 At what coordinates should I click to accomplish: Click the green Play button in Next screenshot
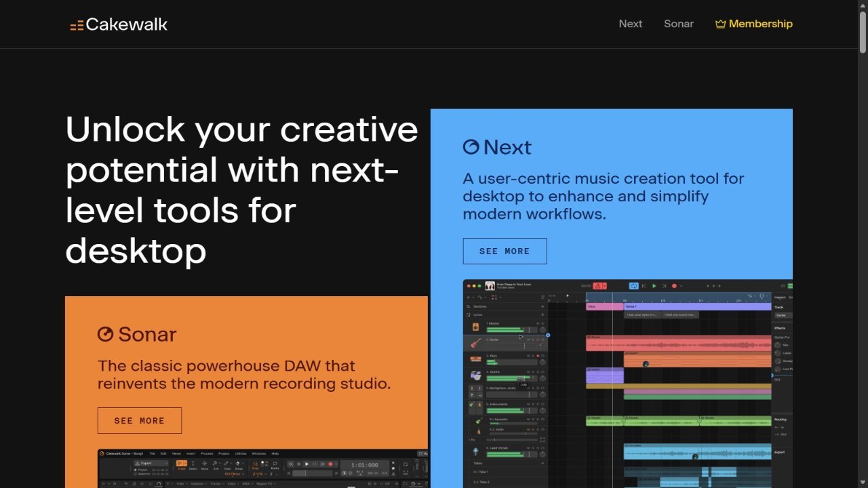654,286
